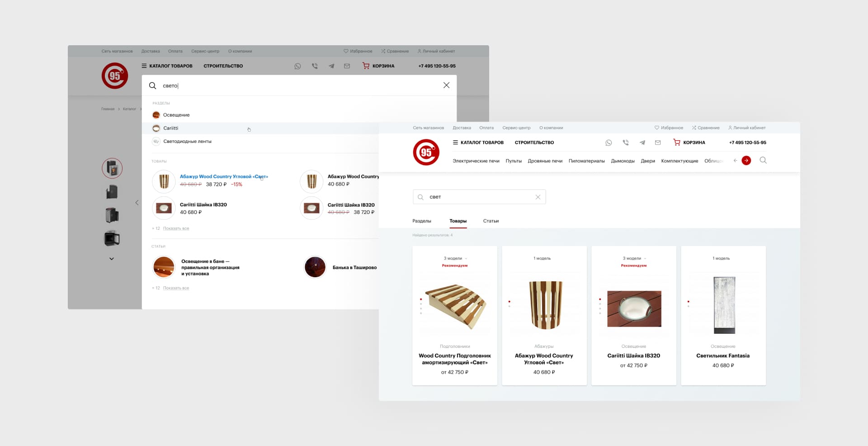The width and height of the screenshot is (868, 446).
Task: Switch to the Разделы tab
Action: [x=421, y=221]
